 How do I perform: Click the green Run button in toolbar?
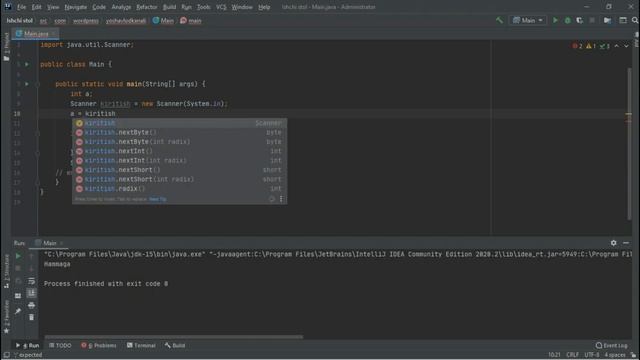pyautogui.click(x=555, y=20)
